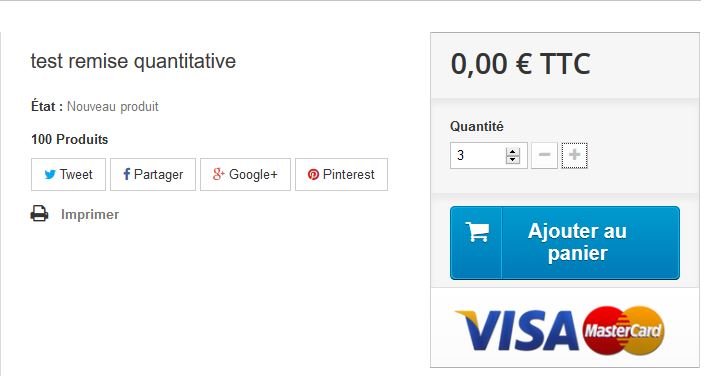Add product via Ajouter au panier

point(565,243)
